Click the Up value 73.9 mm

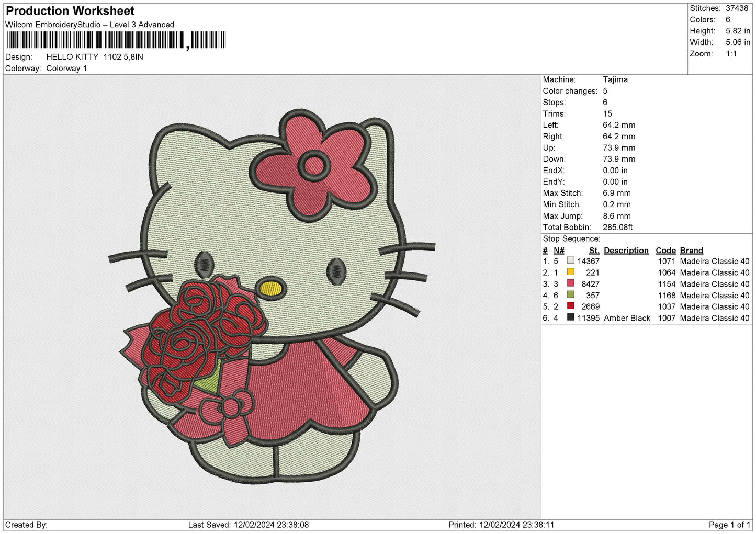pyautogui.click(x=619, y=148)
